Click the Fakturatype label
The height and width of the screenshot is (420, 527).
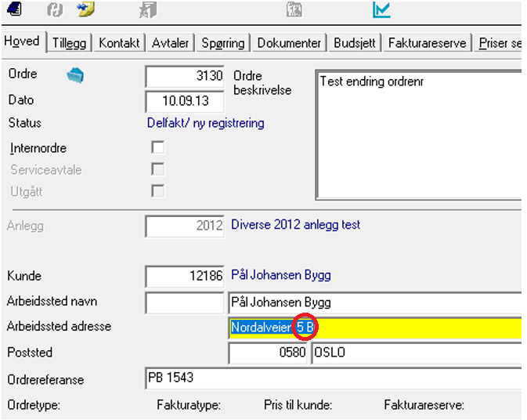pos(189,405)
